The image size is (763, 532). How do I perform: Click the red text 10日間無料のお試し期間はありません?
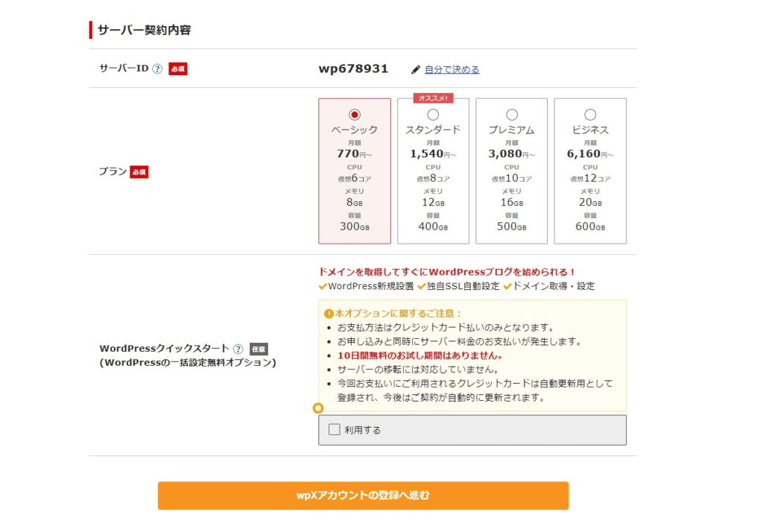(420, 356)
